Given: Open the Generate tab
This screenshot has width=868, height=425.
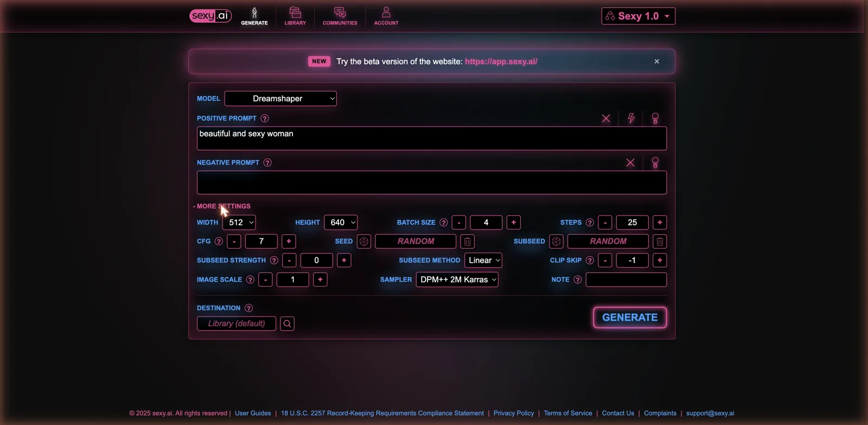Looking at the screenshot, I should [x=254, y=16].
